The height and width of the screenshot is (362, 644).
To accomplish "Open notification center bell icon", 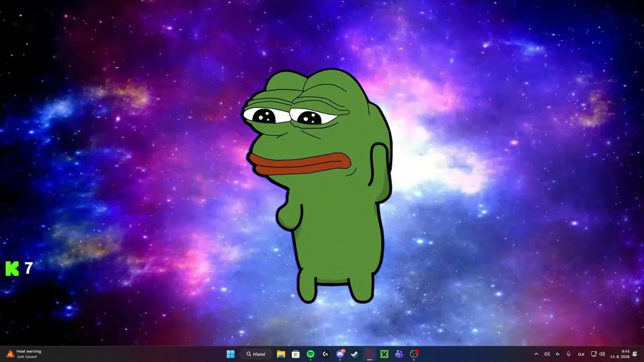I will 635,354.
